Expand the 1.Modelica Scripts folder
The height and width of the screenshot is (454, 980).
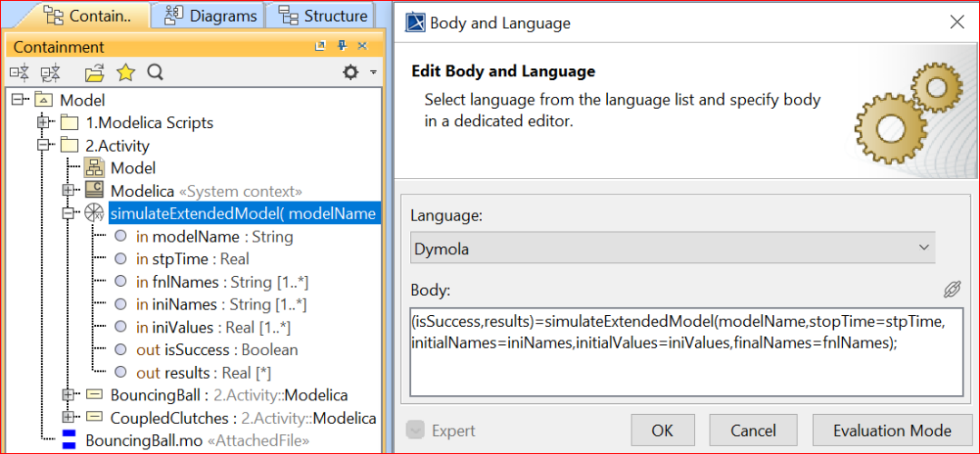[44, 123]
